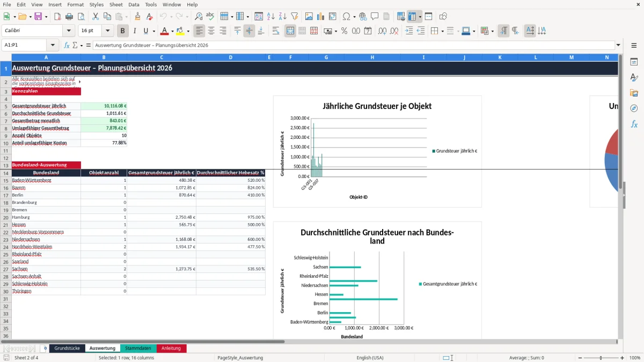Screen dimensions: 644x362
Task: Click zoom in plus button
Action: coord(622,358)
